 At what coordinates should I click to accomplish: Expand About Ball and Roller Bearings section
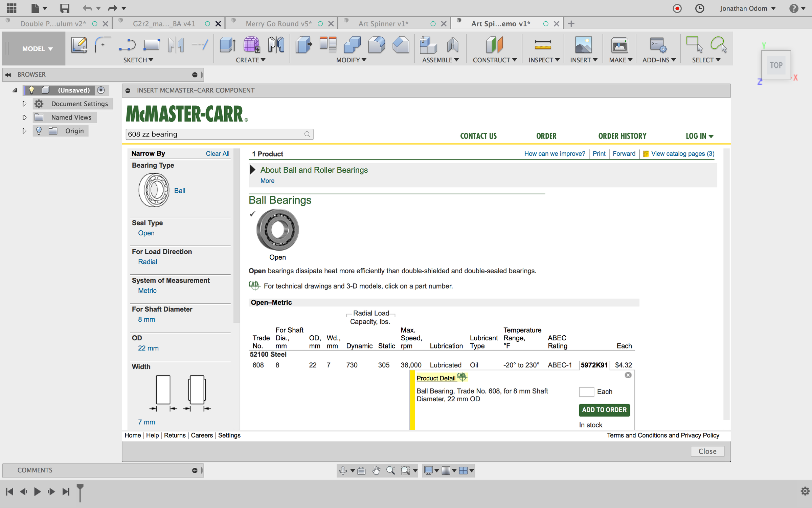(x=252, y=170)
